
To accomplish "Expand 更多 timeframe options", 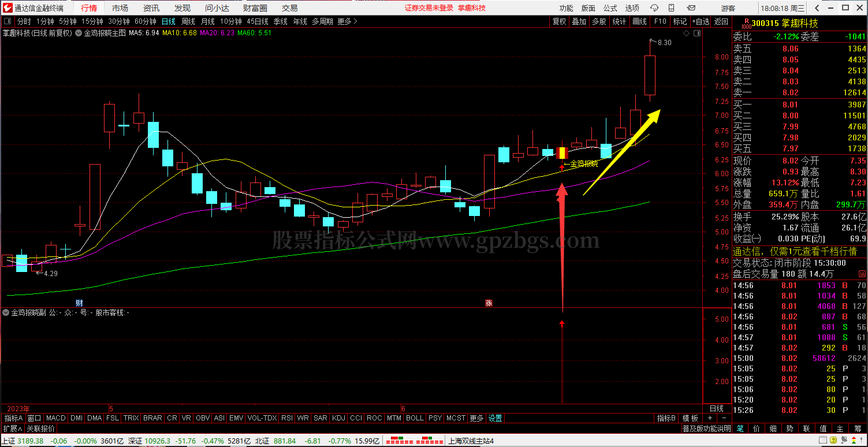I will click(x=347, y=21).
